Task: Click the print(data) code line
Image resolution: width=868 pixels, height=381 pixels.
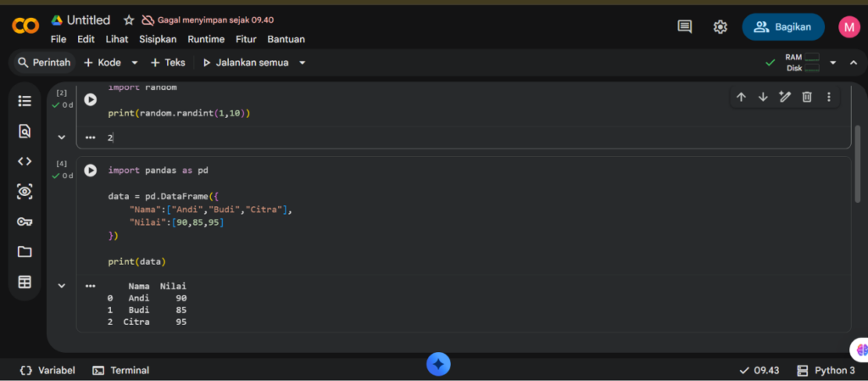Action: coord(136,261)
